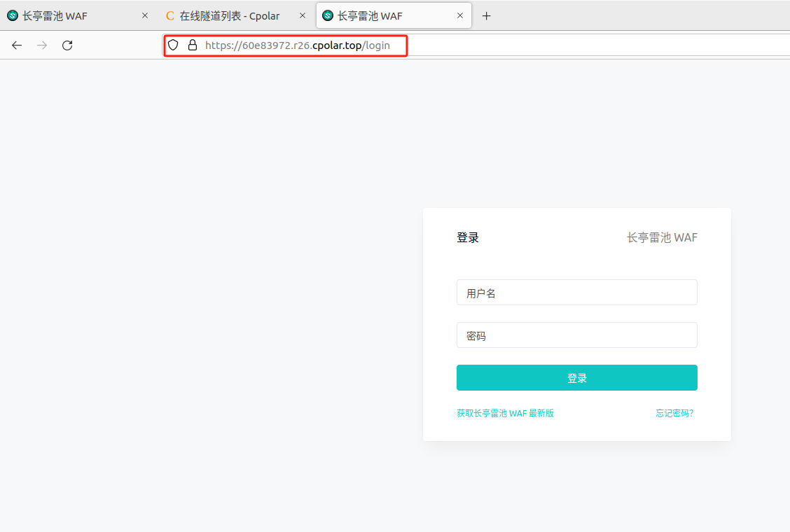The width and height of the screenshot is (790, 532).
Task: Click the 用户名 username field
Action: pos(576,293)
